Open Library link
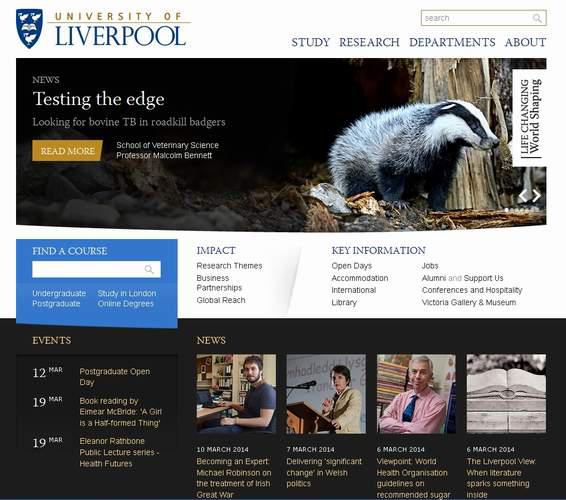Viewport: 566px width, 500px height. coord(344,302)
